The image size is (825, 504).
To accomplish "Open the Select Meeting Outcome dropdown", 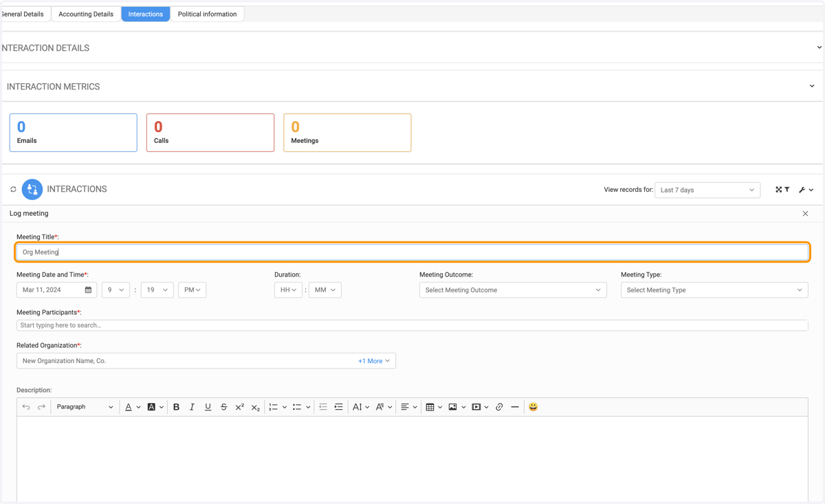I will (x=513, y=290).
